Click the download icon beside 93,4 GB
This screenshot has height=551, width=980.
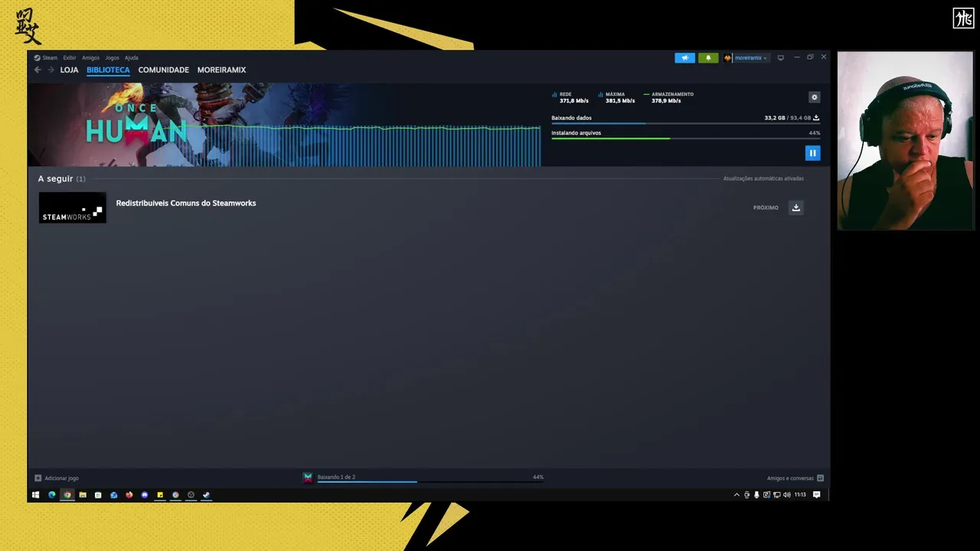click(816, 118)
